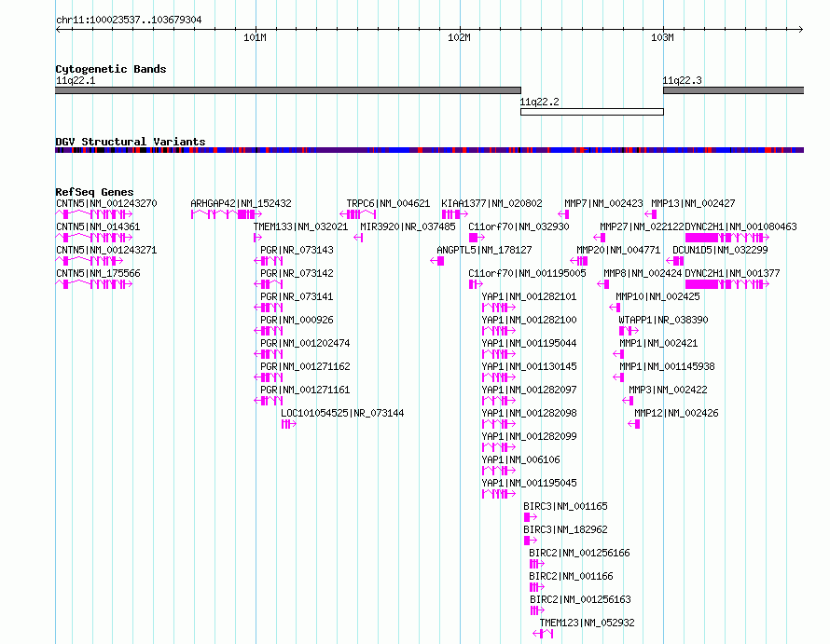Click the MMP10|NM_002425 gene label
830x644 pixels.
[657, 296]
